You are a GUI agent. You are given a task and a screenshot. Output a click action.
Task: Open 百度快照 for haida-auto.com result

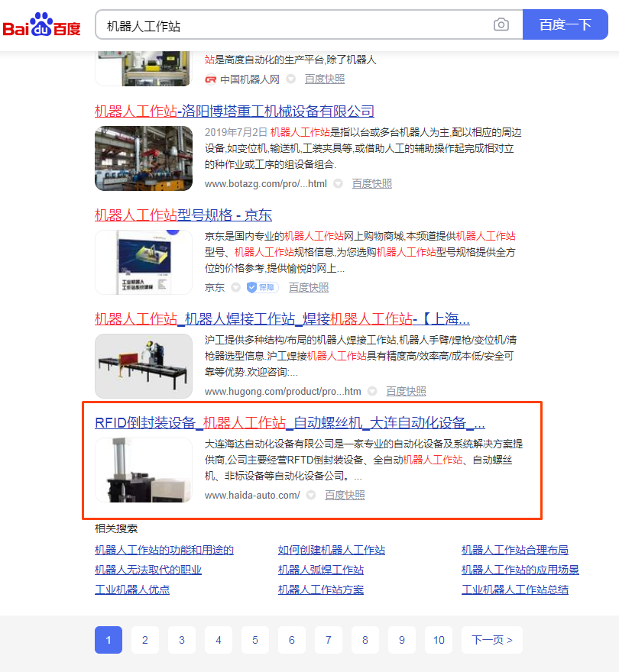pyautogui.click(x=345, y=496)
